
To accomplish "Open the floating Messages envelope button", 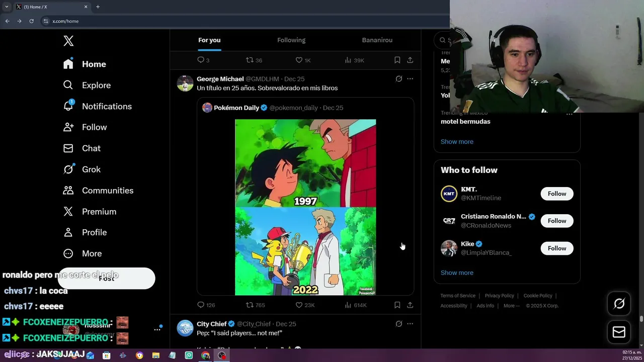I will (619, 332).
